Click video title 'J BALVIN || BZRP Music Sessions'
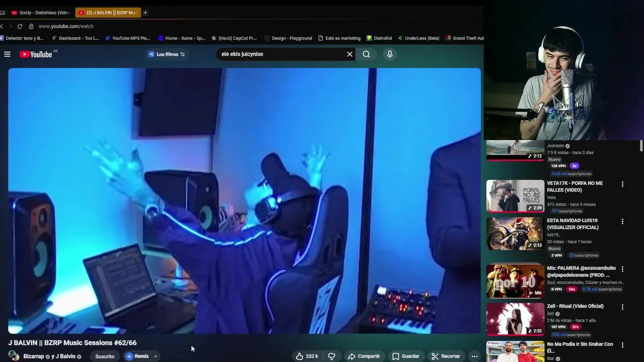Image resolution: width=644 pixels, height=362 pixels. pos(72,343)
